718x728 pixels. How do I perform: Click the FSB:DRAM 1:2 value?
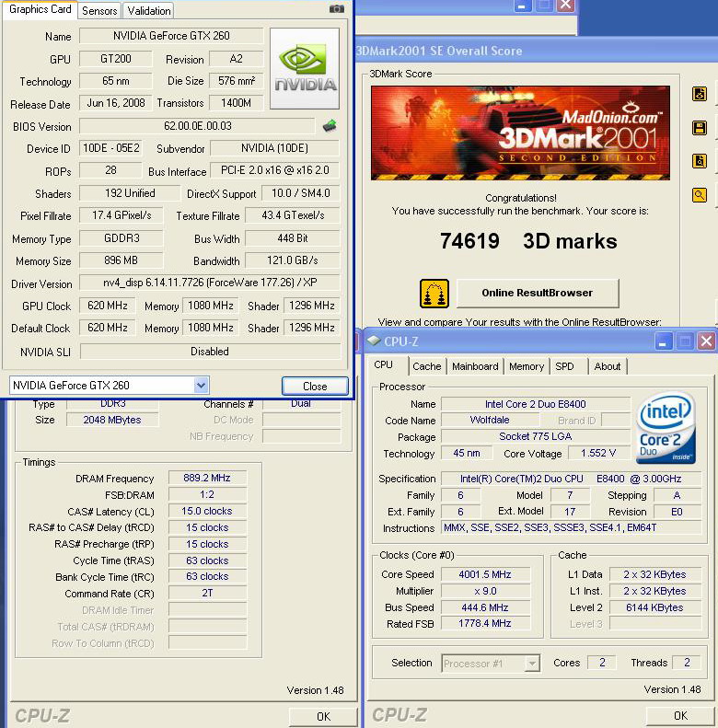207,494
